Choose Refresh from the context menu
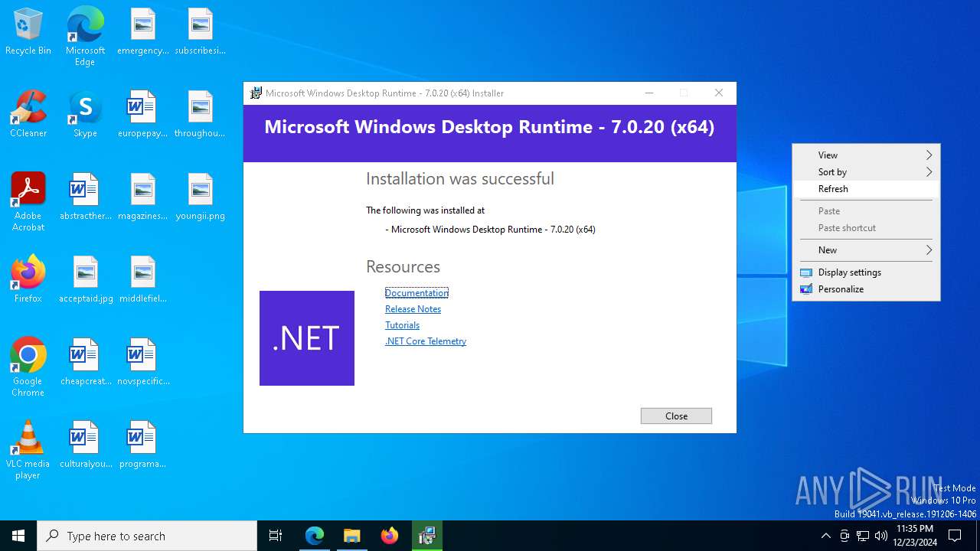This screenshot has width=980, height=551. pyautogui.click(x=866, y=188)
